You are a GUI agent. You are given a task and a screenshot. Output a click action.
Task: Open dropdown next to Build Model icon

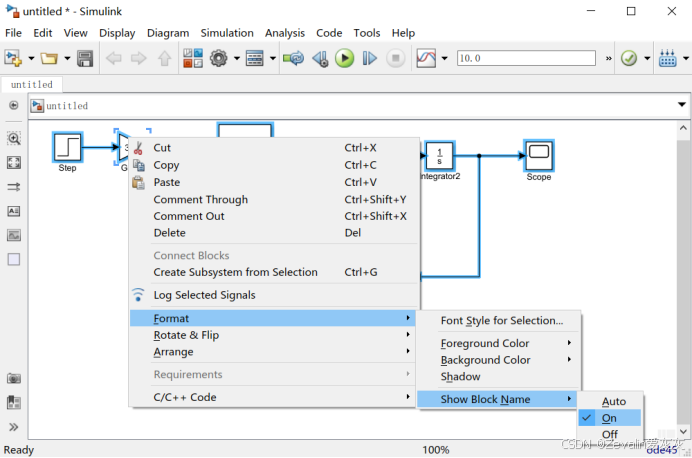(686, 58)
